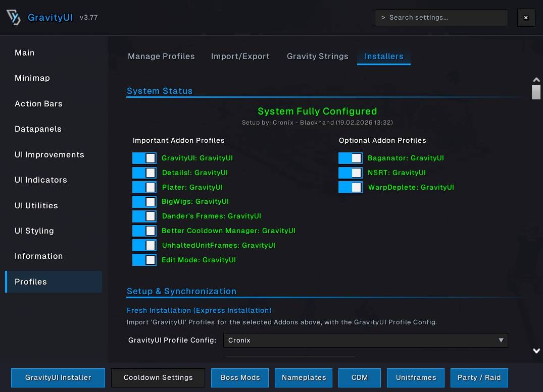543x392 pixels.
Task: Open the UI Utilities sidebar section
Action: pyautogui.click(x=36, y=205)
